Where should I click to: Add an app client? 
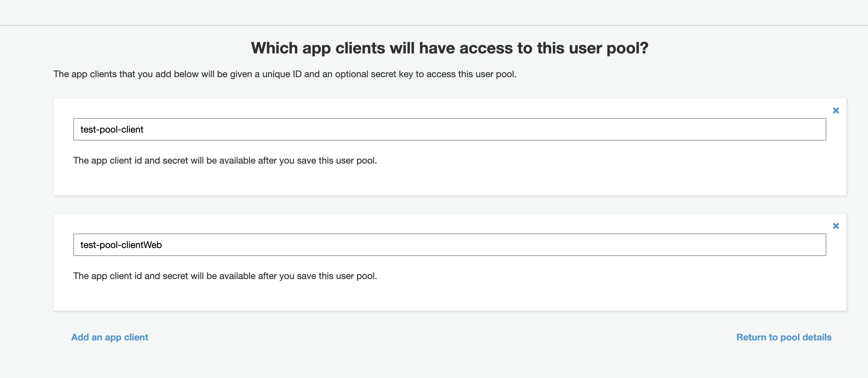click(x=110, y=337)
